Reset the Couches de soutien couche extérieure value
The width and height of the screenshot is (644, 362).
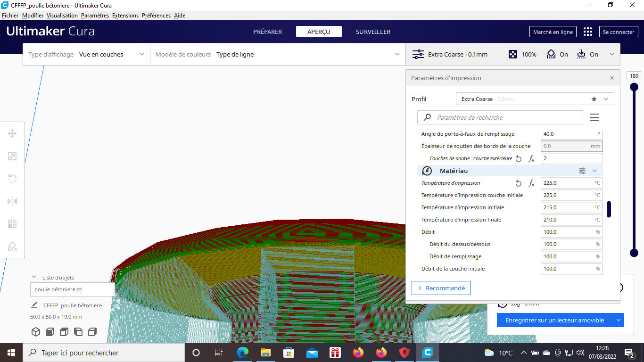(519, 159)
